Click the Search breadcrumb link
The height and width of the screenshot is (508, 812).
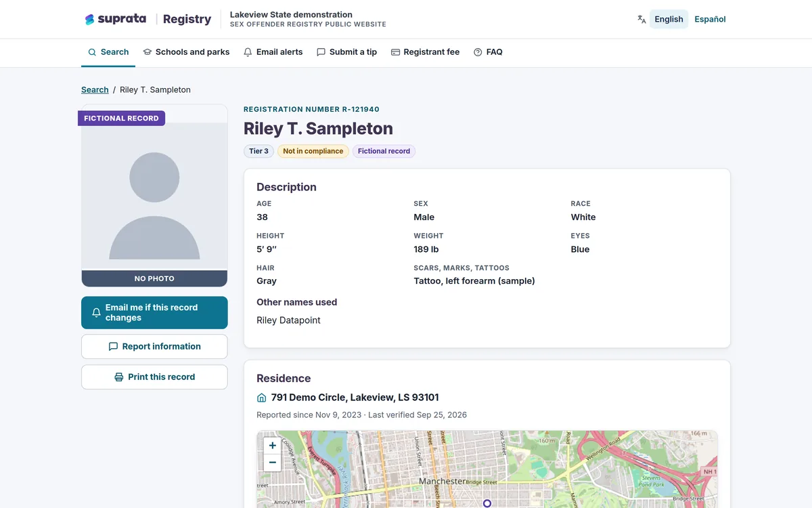pos(95,89)
